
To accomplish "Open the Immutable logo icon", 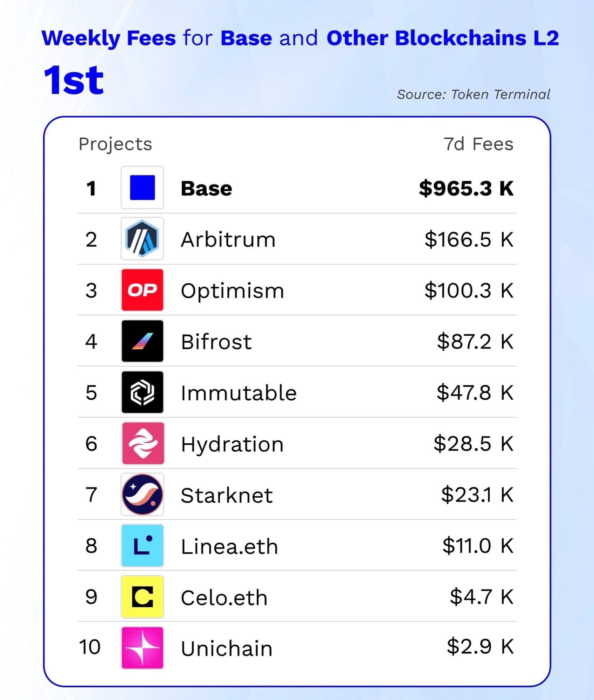I will [142, 392].
